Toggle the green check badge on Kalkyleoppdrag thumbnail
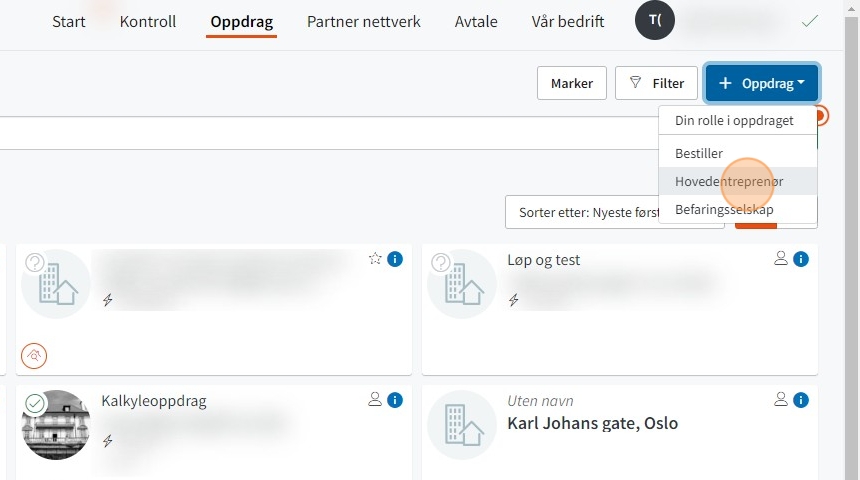860x480 pixels. (x=35, y=404)
